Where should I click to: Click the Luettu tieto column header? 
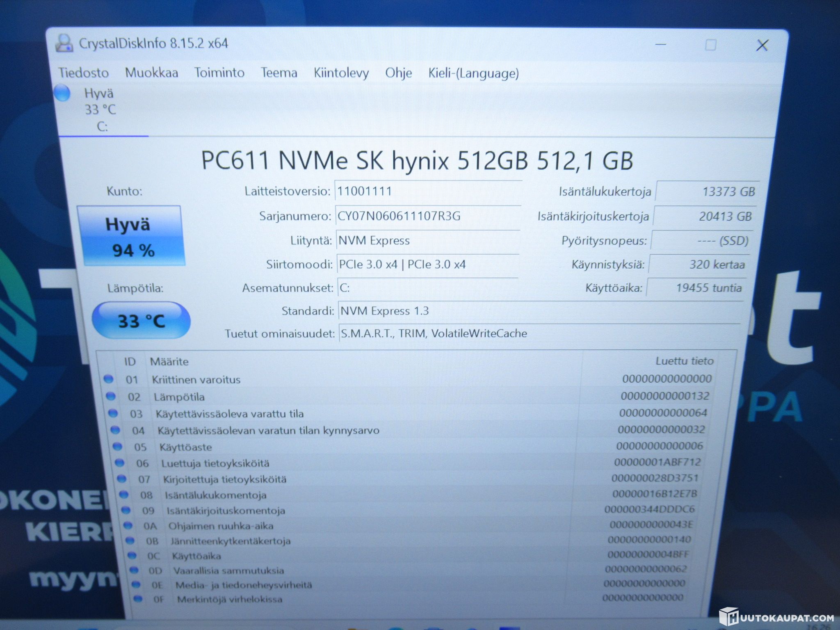[684, 361]
